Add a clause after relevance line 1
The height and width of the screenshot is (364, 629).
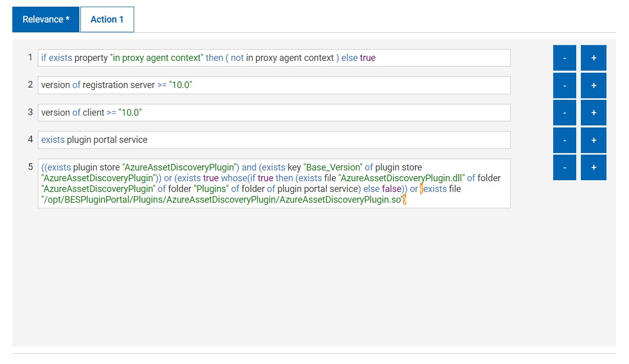pos(593,58)
